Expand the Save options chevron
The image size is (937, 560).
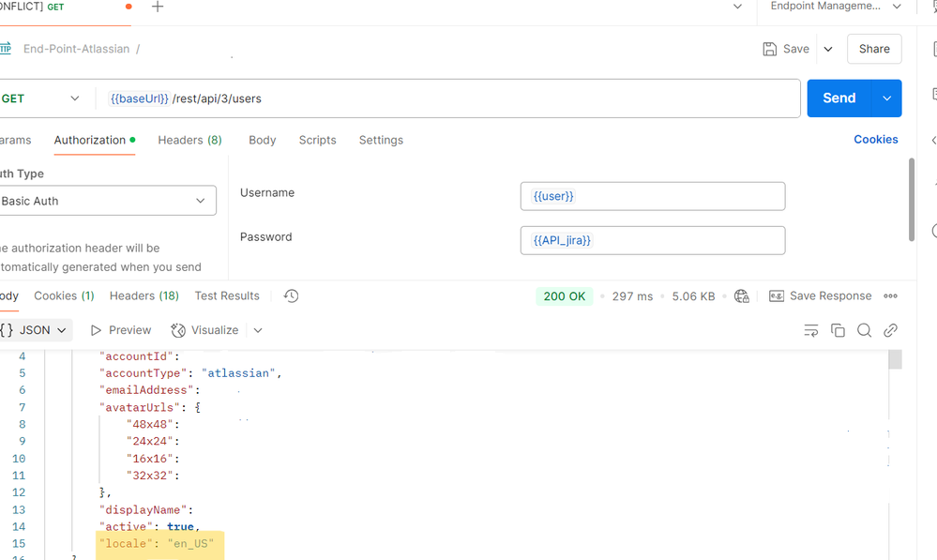point(828,49)
